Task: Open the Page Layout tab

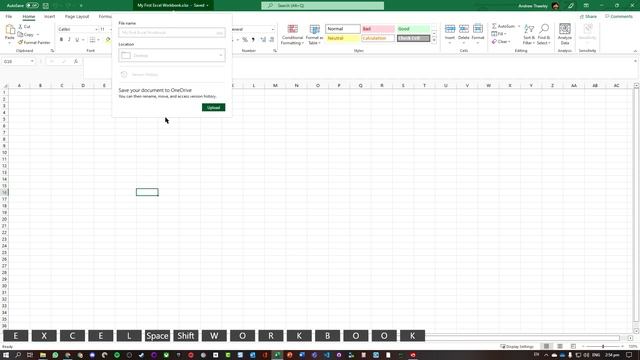Action: click(x=77, y=16)
